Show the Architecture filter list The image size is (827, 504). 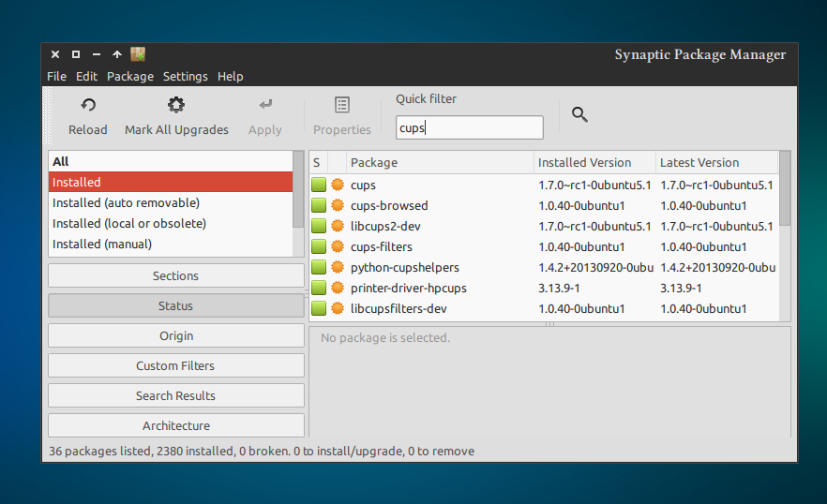[x=176, y=425]
